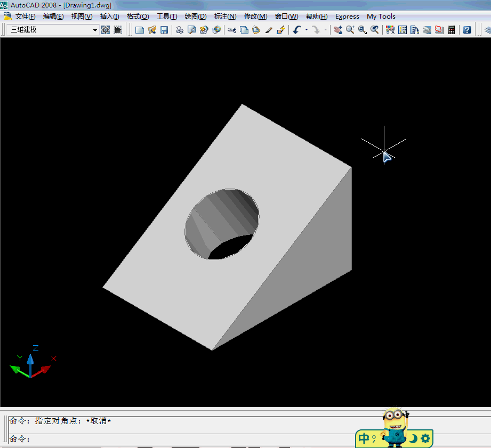This screenshot has height=448, width=491.
Task: Open the IME settings gear
Action: coord(425,438)
